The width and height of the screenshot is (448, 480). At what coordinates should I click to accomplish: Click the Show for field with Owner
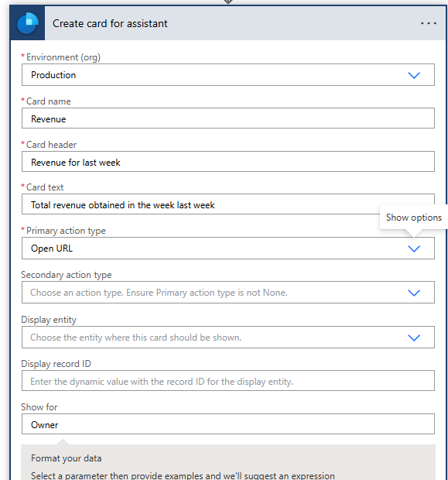228,424
